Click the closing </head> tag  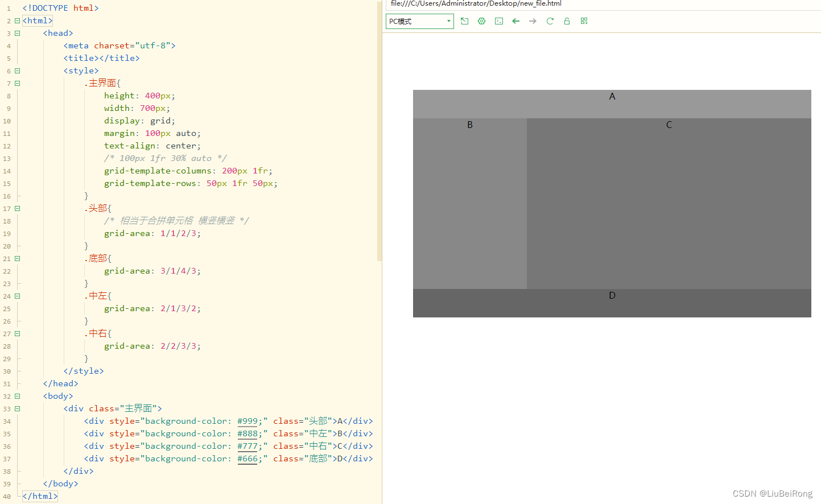[x=60, y=383]
